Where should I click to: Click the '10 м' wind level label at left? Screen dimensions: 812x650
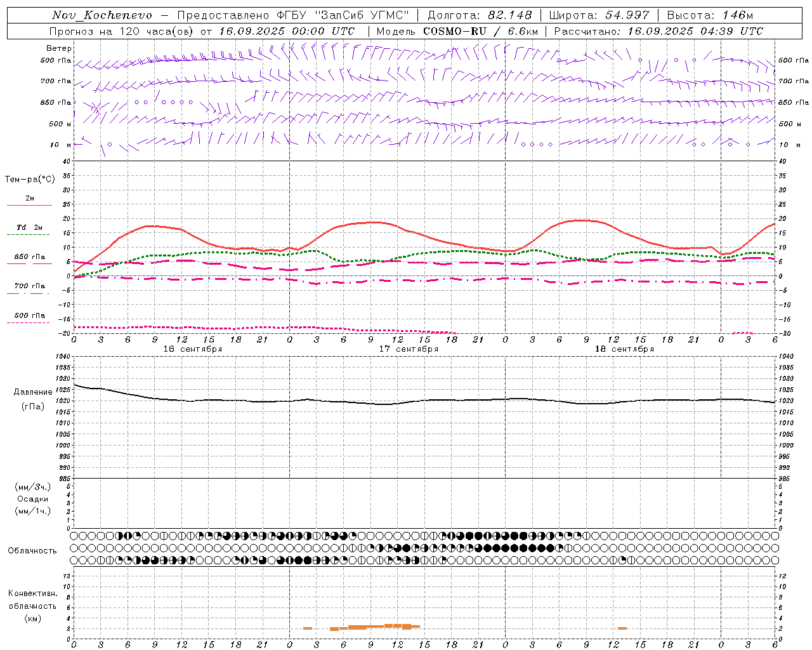(61, 145)
